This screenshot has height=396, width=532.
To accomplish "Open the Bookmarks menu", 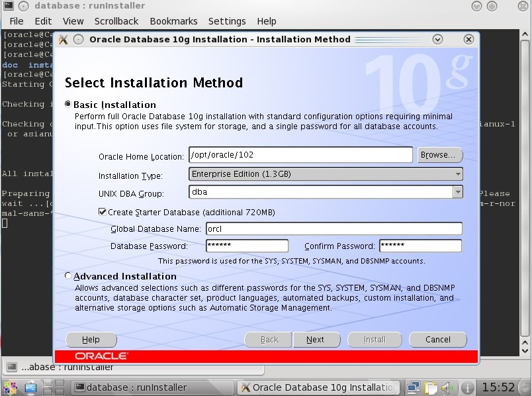I will click(x=173, y=21).
